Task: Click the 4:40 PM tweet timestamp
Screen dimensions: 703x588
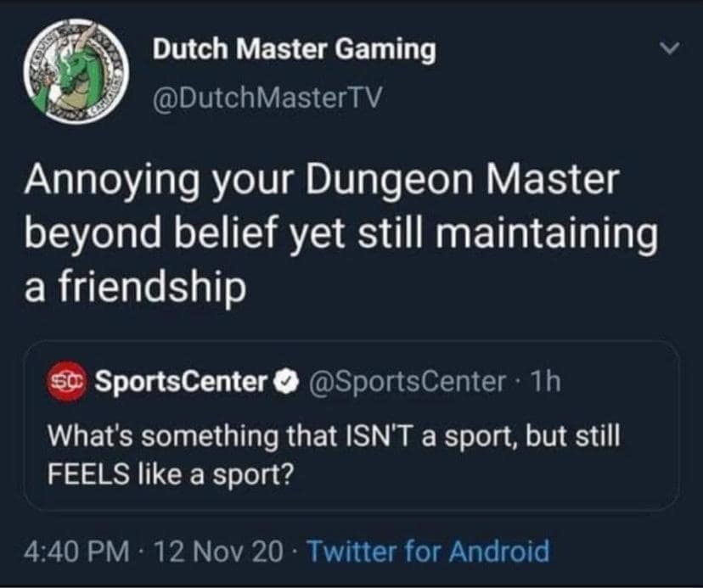Action: (x=77, y=551)
